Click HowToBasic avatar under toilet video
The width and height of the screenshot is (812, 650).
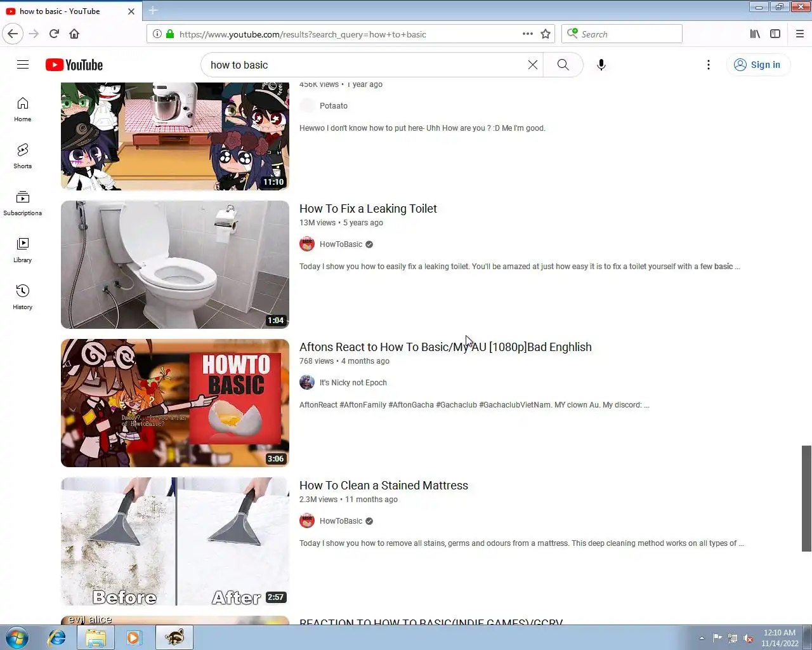point(307,244)
